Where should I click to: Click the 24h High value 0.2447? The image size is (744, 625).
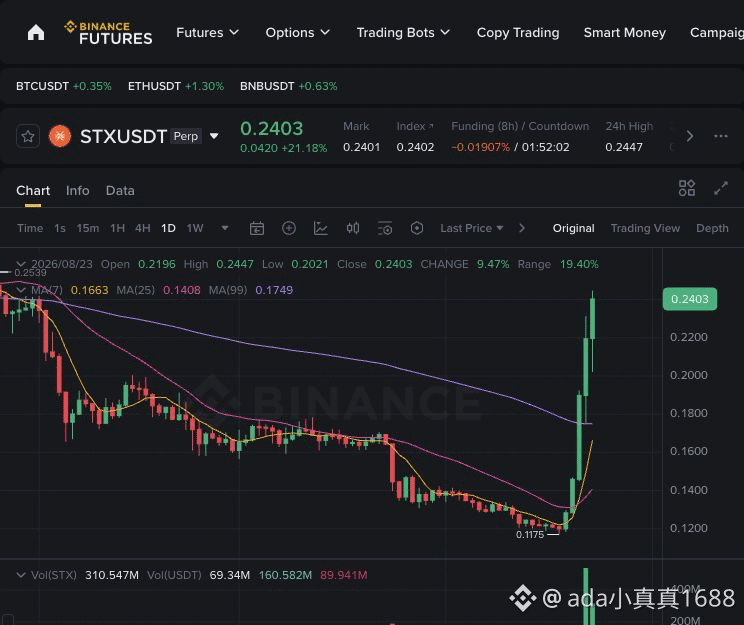[x=623, y=147]
